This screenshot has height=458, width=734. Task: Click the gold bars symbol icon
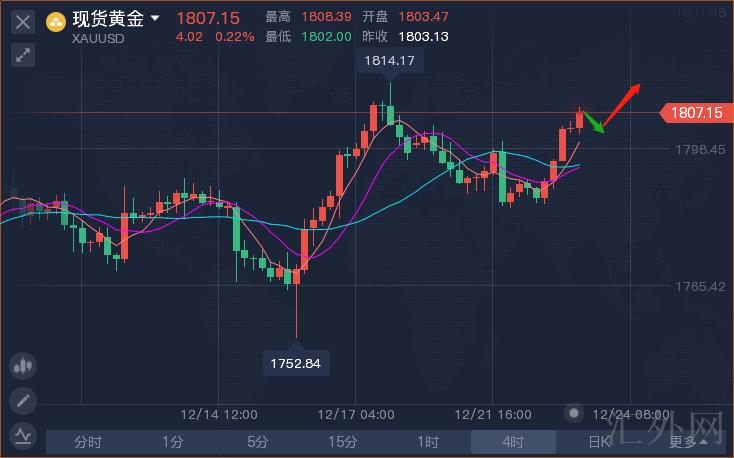pyautogui.click(x=57, y=20)
